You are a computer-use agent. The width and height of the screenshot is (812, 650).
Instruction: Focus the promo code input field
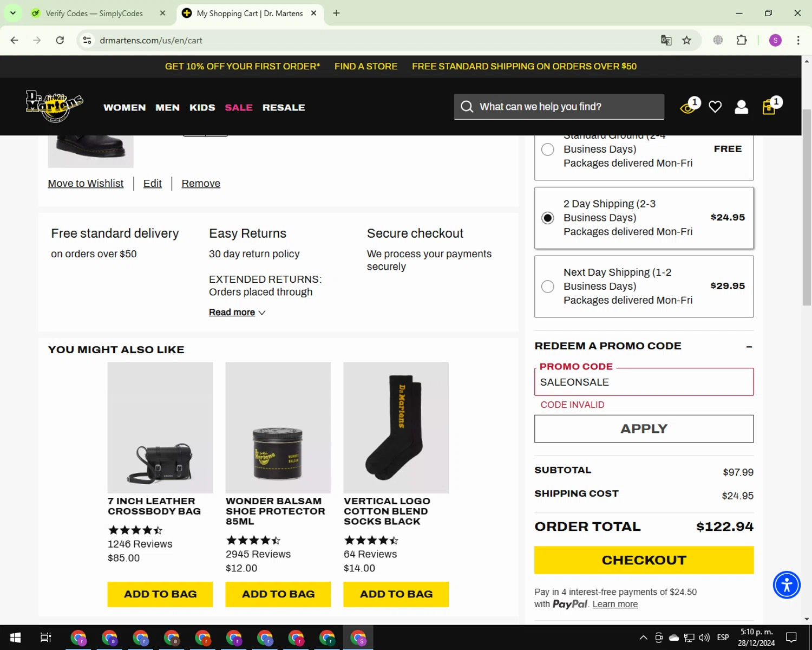click(644, 382)
